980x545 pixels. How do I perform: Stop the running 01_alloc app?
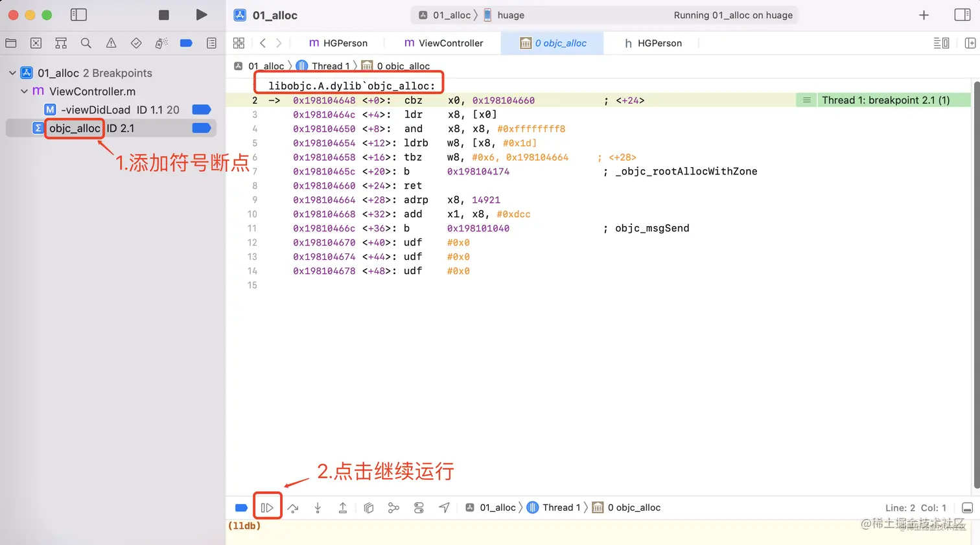pyautogui.click(x=164, y=15)
